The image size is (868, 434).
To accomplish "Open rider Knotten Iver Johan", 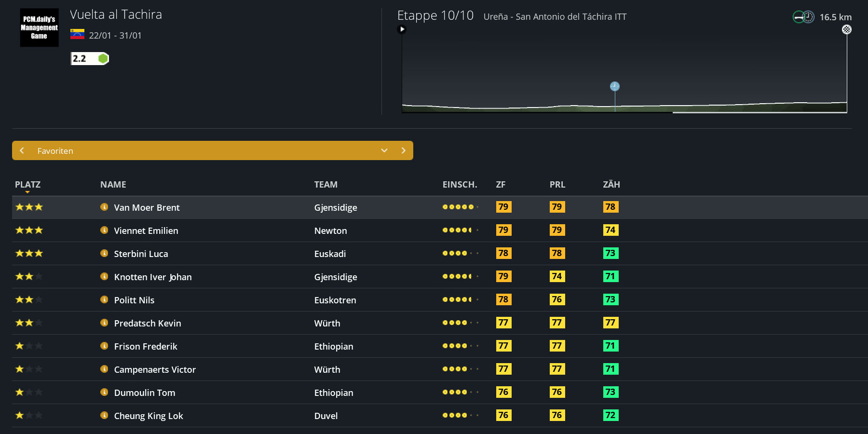I will (153, 277).
